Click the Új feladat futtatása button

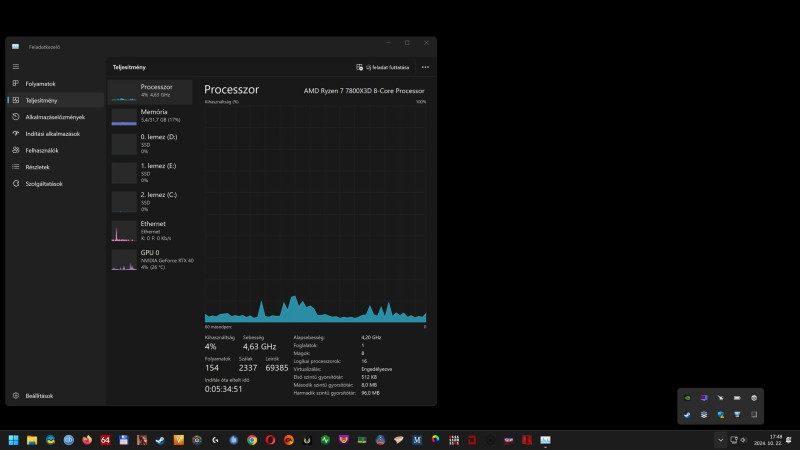point(383,67)
